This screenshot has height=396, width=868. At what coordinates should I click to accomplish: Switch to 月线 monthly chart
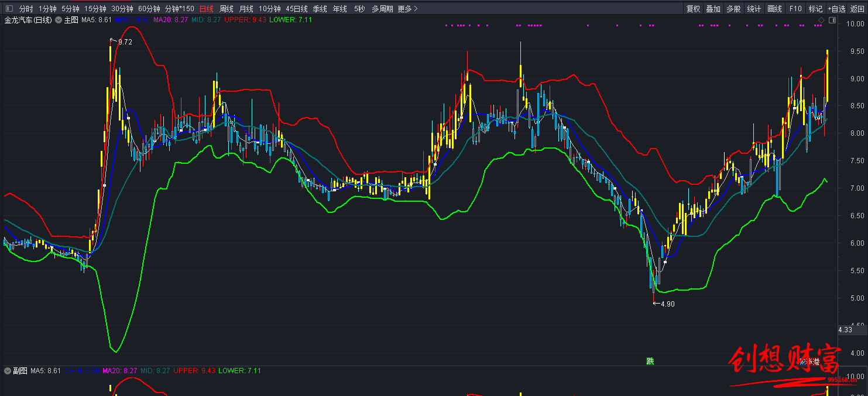(246, 9)
